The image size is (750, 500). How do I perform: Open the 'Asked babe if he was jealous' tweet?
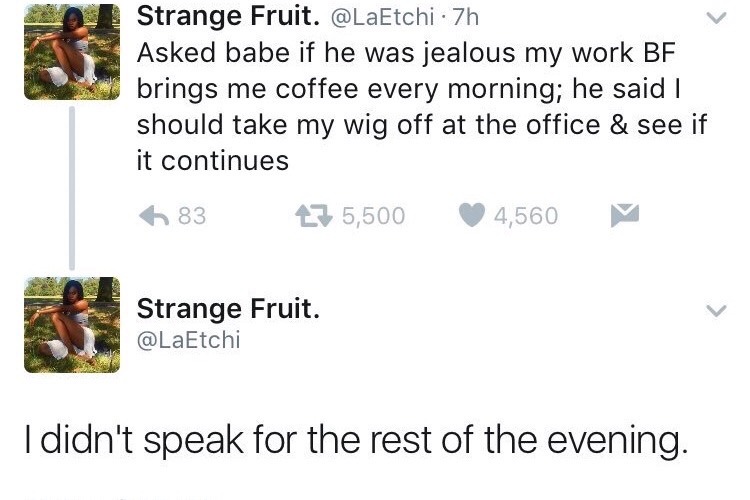click(x=422, y=106)
